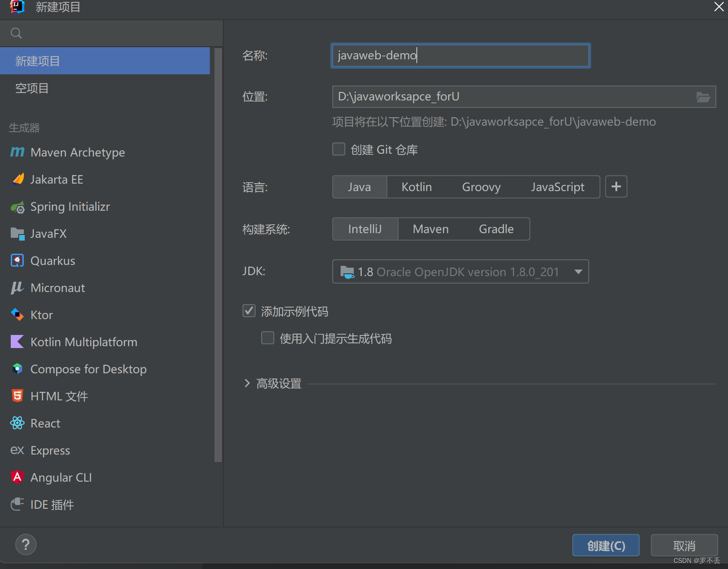Click the Jakarta EE sail icon

pos(18,179)
